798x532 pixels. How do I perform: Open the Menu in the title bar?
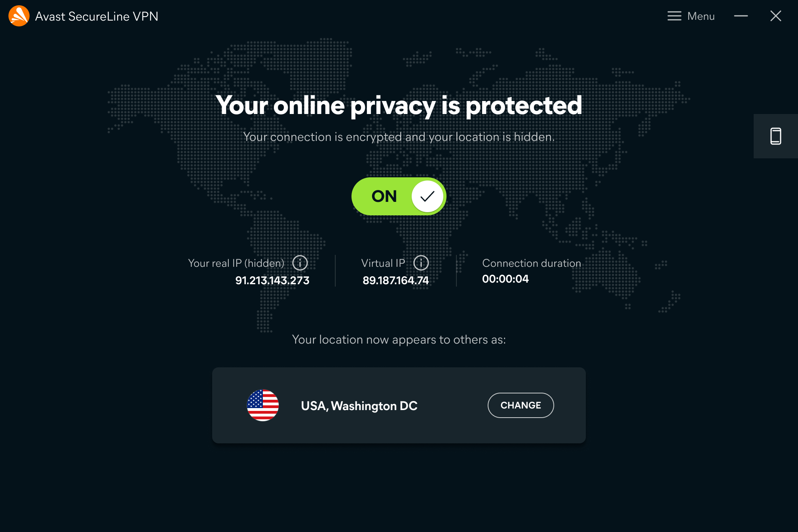click(691, 16)
